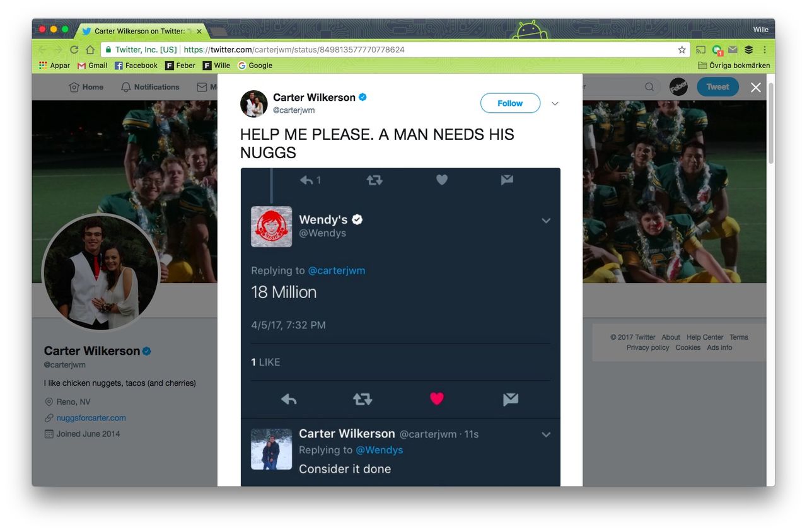The image size is (807, 532).
Task: Open the stacked layers extension icon
Action: (x=748, y=50)
